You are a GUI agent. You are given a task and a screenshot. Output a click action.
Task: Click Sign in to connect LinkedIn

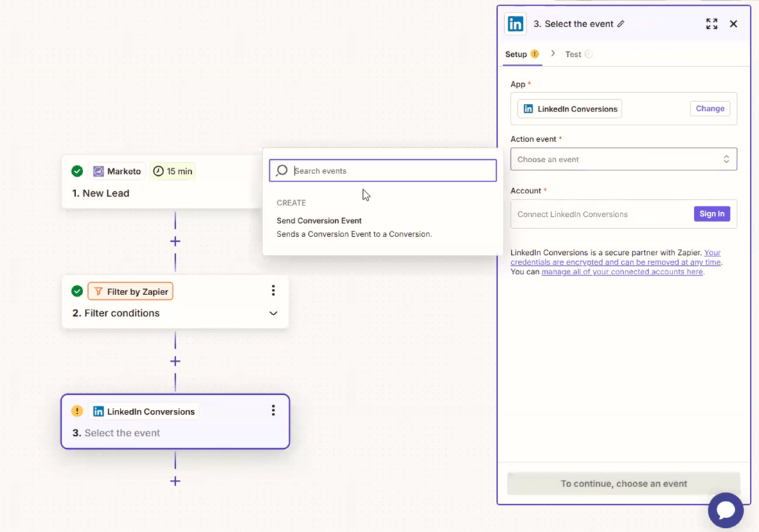(x=712, y=214)
